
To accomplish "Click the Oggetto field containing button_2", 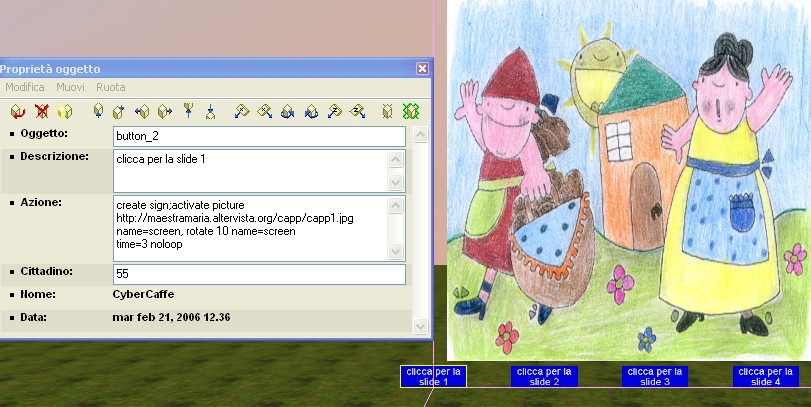I will click(x=259, y=137).
